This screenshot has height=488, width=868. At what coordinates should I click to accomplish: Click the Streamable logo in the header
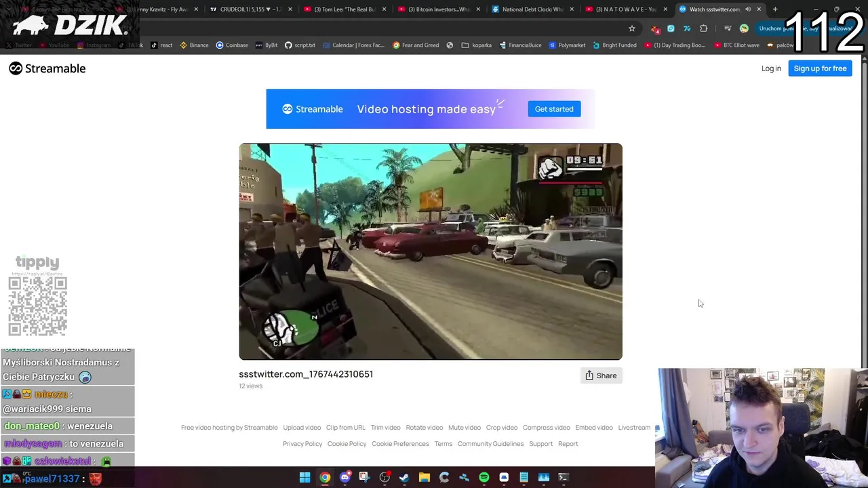click(47, 68)
